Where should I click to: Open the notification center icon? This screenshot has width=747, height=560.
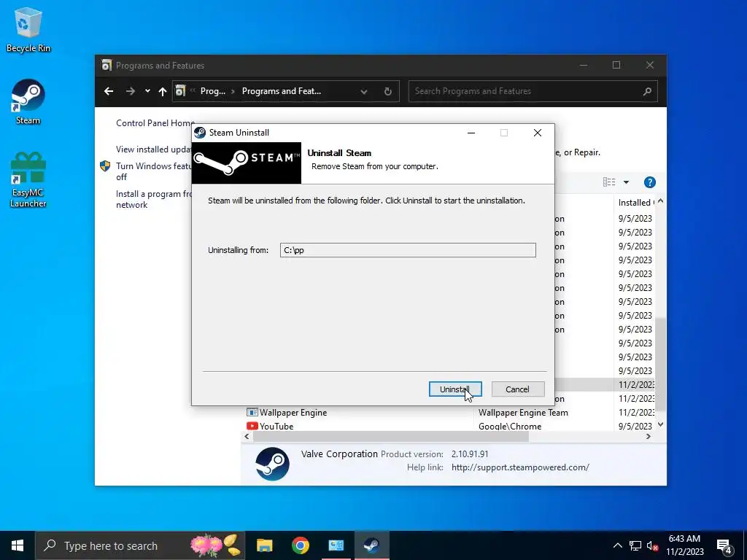coord(724,545)
